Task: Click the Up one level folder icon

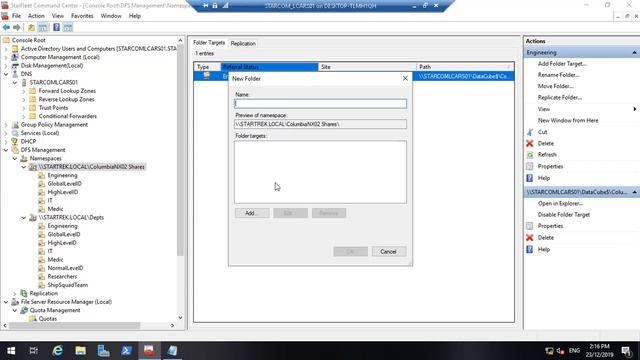Action: [31, 27]
